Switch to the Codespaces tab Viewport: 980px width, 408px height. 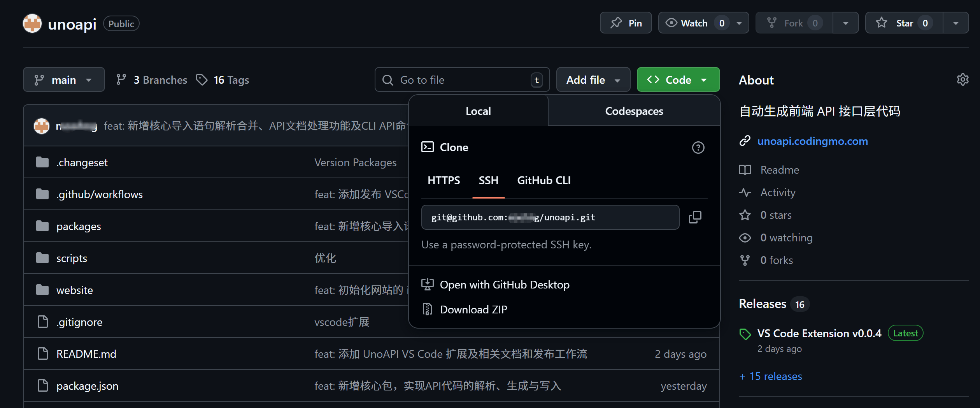[634, 111]
